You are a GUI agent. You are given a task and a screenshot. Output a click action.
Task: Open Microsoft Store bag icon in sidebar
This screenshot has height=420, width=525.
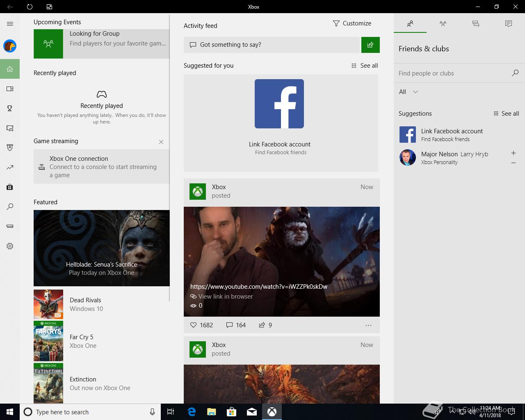click(x=10, y=187)
